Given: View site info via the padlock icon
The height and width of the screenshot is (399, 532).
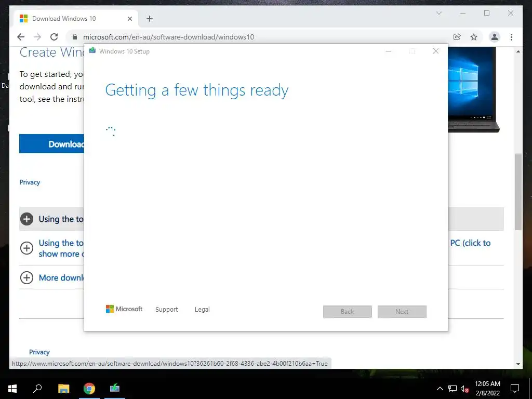Looking at the screenshot, I should [75, 37].
